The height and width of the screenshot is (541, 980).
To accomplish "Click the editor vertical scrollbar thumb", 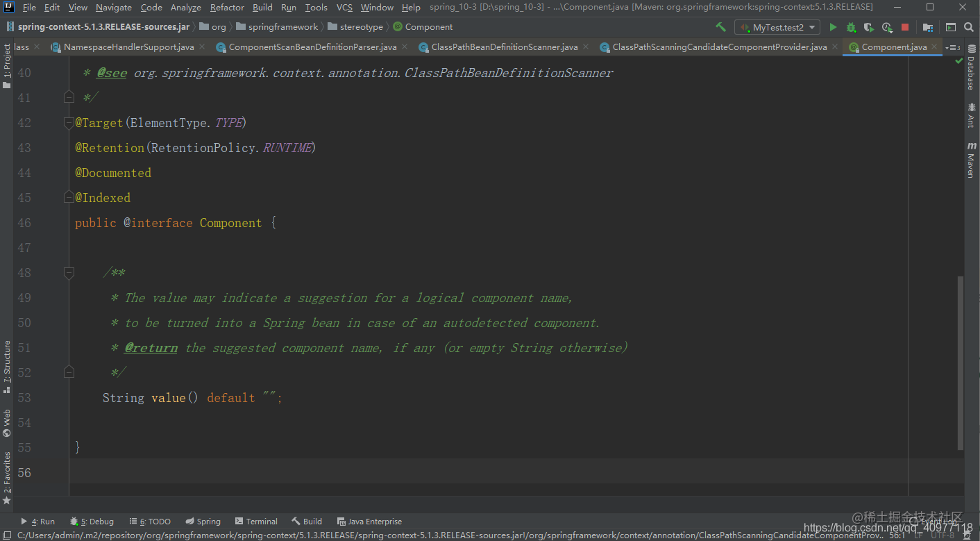I will click(x=961, y=363).
